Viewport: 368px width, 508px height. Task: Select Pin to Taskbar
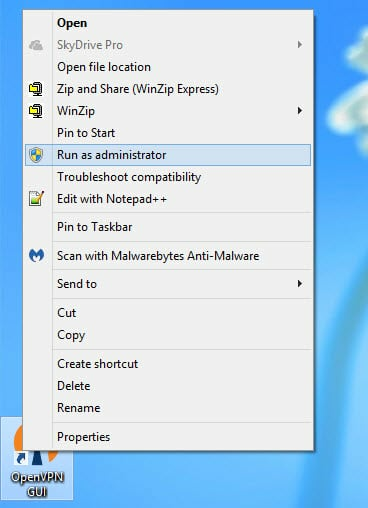[168, 227]
